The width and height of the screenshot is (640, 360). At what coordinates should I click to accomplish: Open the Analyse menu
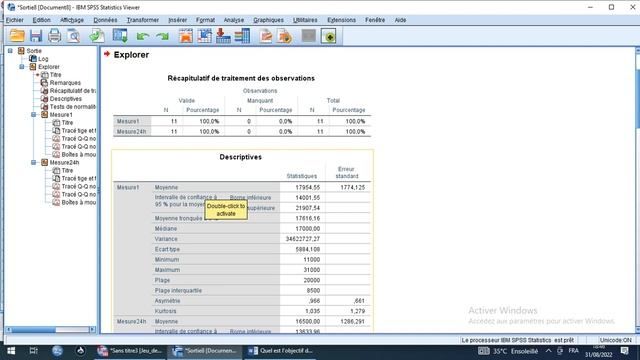tap(234, 20)
